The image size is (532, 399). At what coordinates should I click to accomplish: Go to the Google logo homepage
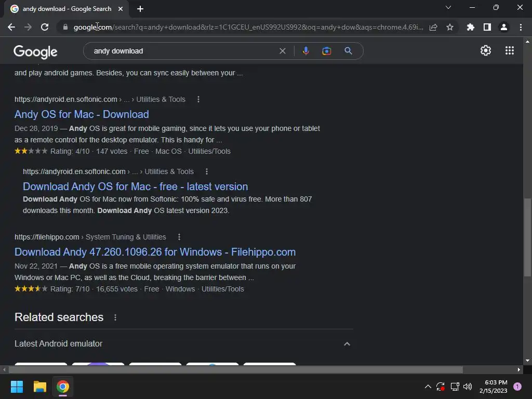[35, 51]
